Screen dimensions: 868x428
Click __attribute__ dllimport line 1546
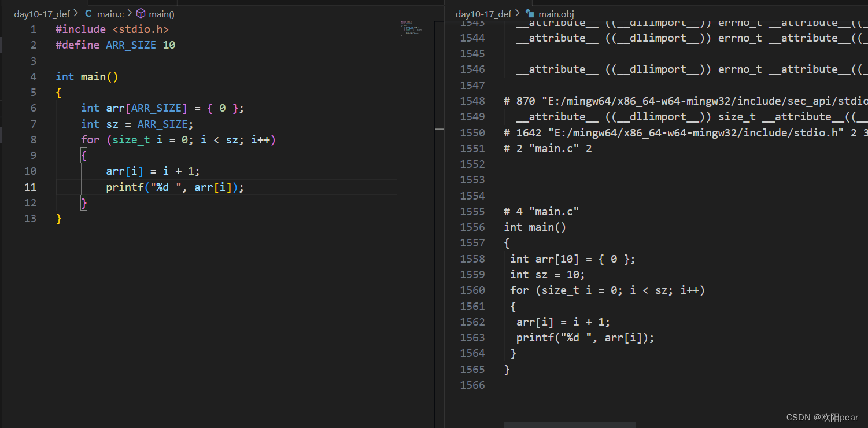pyautogui.click(x=692, y=69)
